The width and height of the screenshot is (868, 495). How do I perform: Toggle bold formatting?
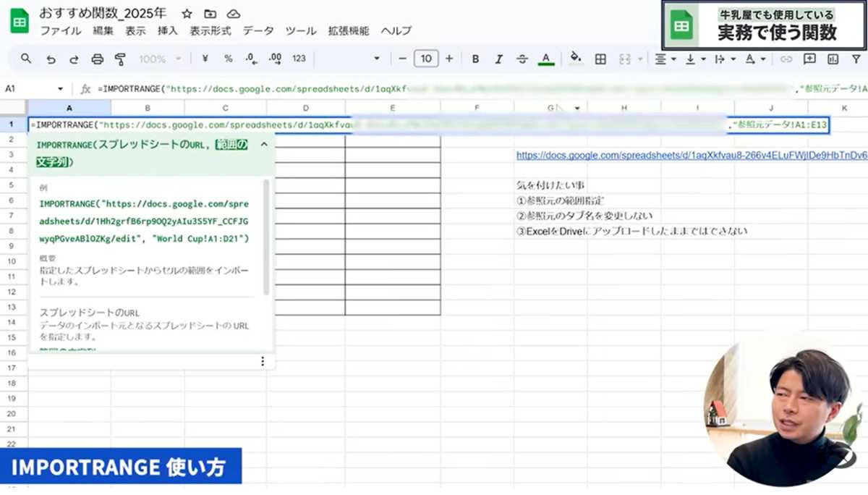475,59
